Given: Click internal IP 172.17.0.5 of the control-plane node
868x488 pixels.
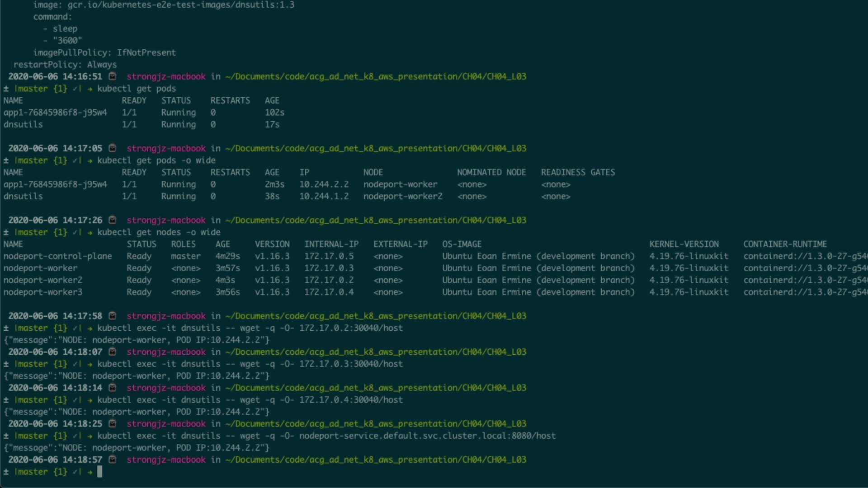Looking at the screenshot, I should click(329, 256).
